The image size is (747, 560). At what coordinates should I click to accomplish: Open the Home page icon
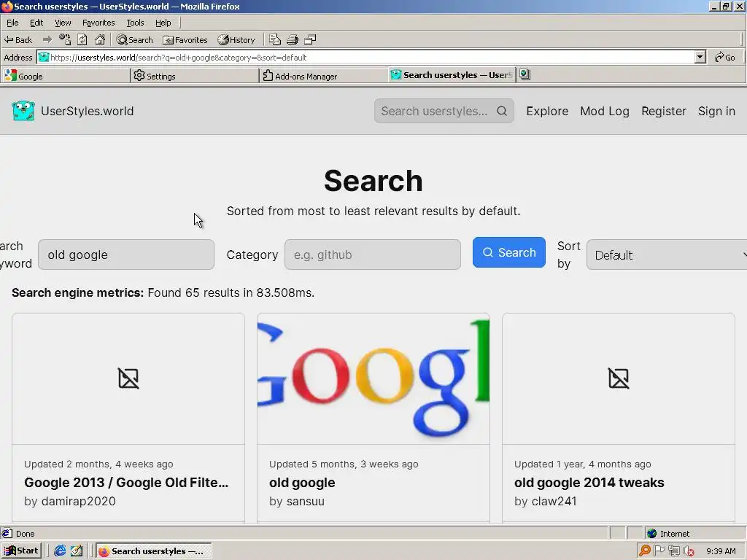click(99, 40)
